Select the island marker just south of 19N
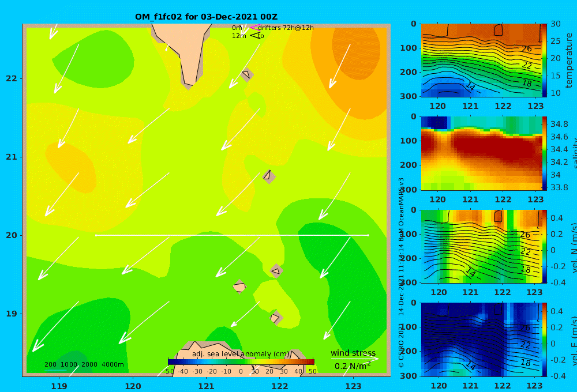Viewport: 577px width, 392px height. coord(276,318)
